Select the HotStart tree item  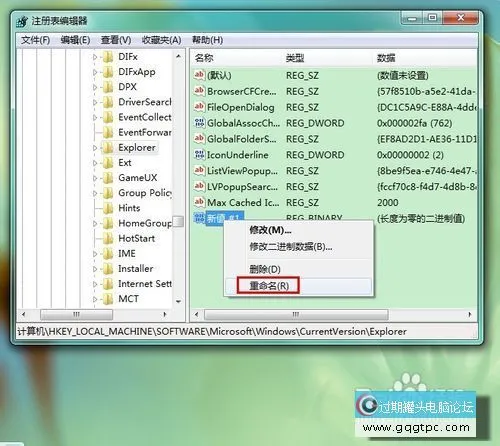pos(137,239)
